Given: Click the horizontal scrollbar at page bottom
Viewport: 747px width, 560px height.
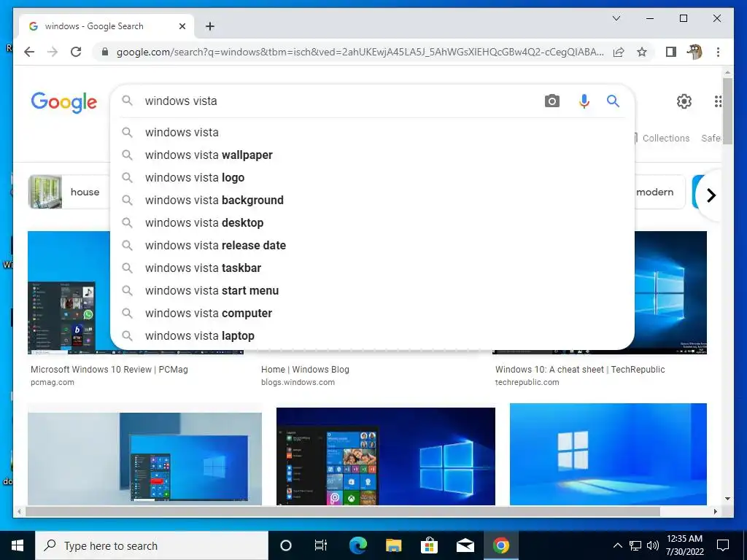Looking at the screenshot, I should tap(343, 511).
